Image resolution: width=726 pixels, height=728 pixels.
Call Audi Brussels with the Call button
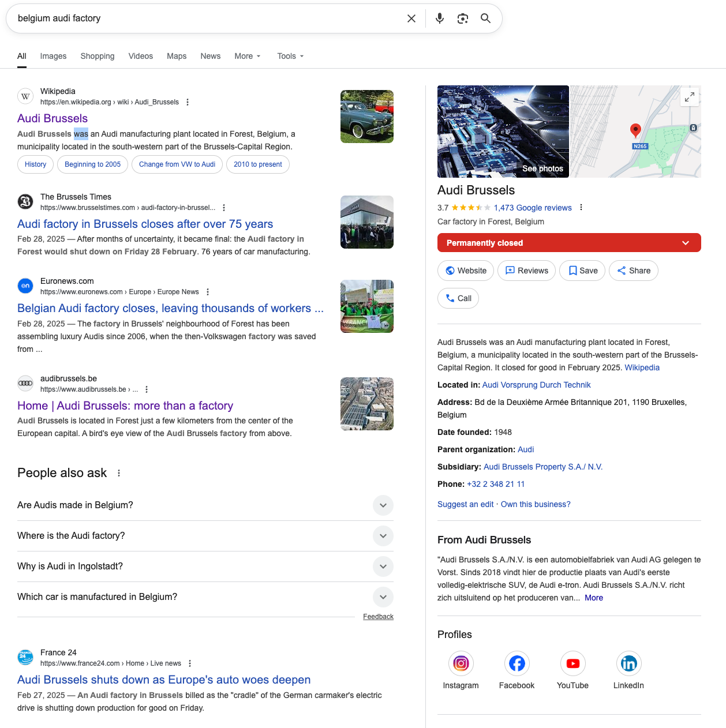pyautogui.click(x=458, y=298)
